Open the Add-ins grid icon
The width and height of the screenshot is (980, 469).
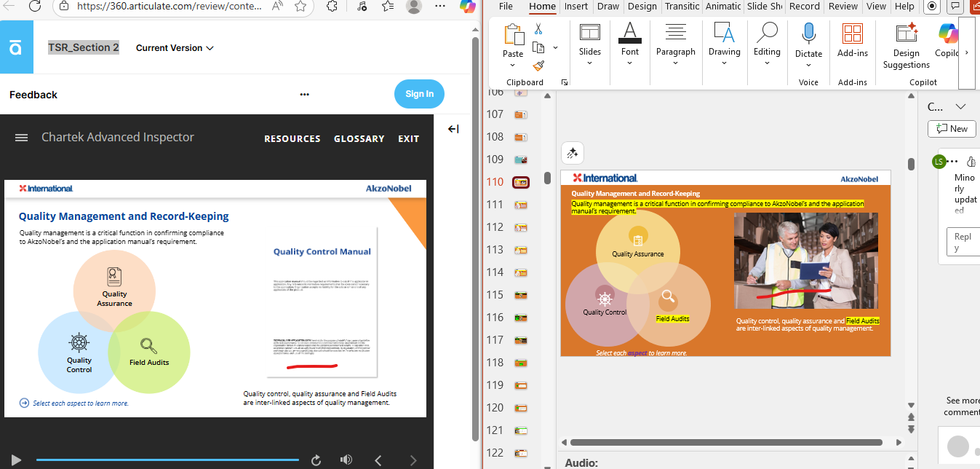click(x=852, y=34)
